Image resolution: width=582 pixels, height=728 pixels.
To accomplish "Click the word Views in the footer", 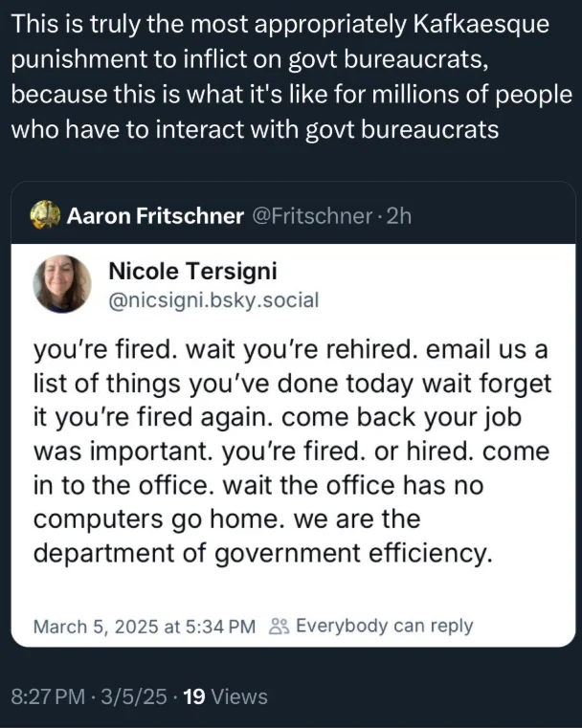I will pos(238,696).
